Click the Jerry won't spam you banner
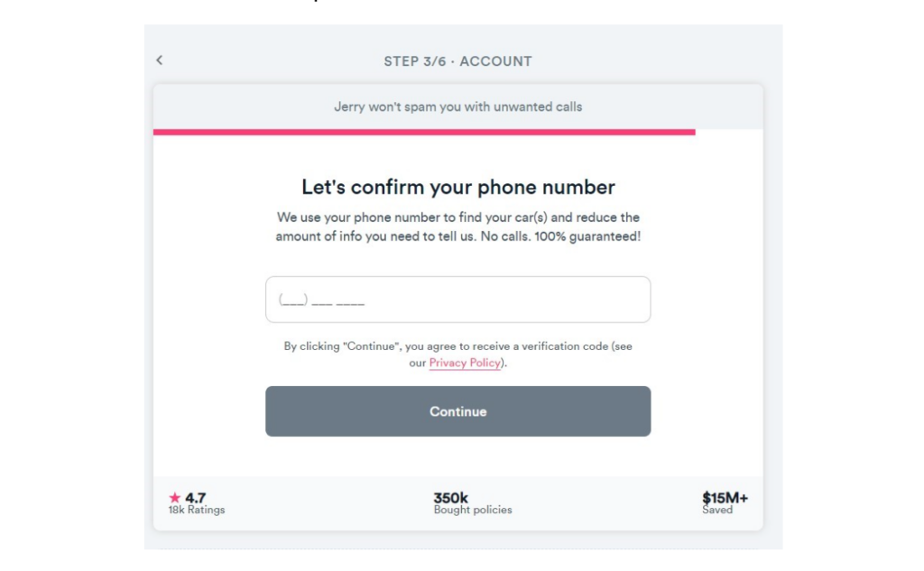 [457, 106]
